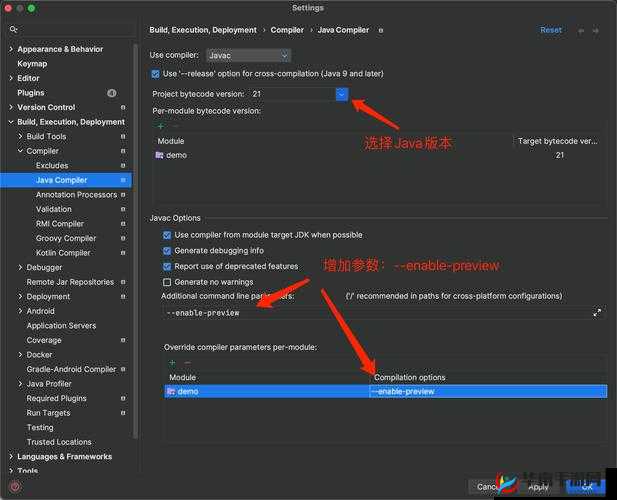Click the back navigation arrow next to Reset
Screen dimensions: 617x500
click(x=581, y=30)
